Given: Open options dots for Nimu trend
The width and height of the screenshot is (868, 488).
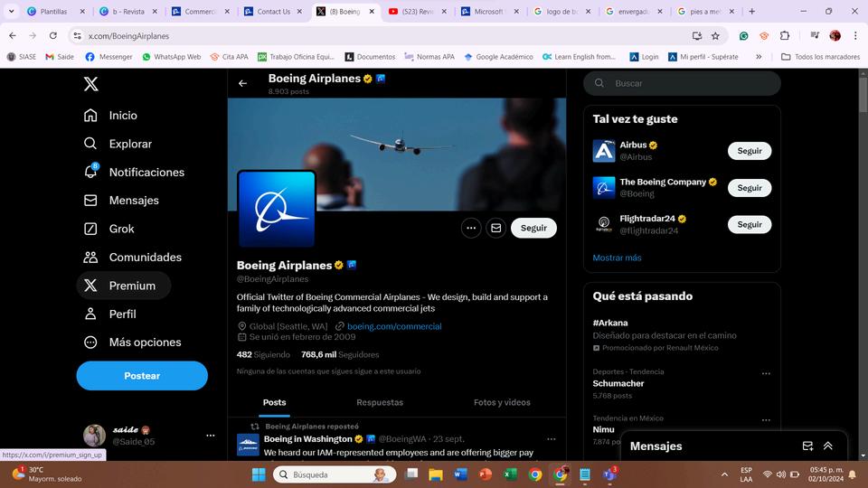Looking at the screenshot, I should tap(766, 420).
